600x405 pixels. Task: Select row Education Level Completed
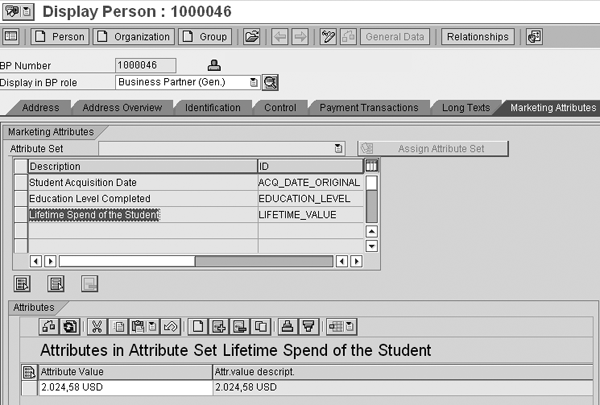(20, 199)
